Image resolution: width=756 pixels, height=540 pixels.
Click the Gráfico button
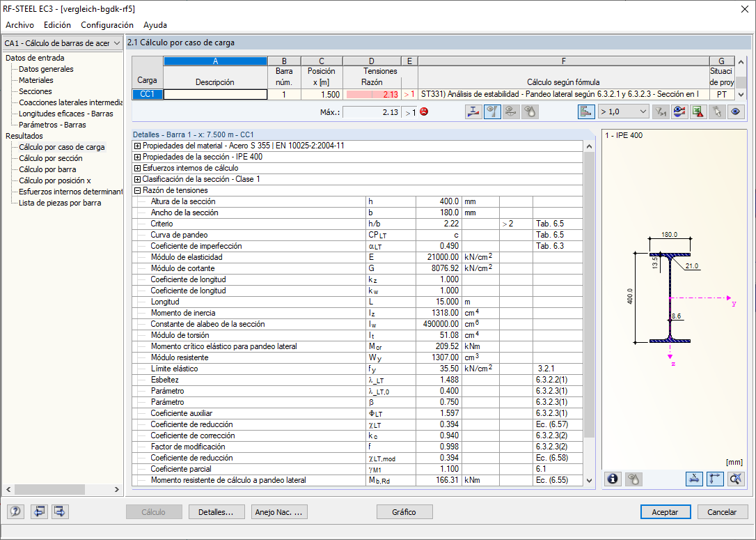[404, 512]
